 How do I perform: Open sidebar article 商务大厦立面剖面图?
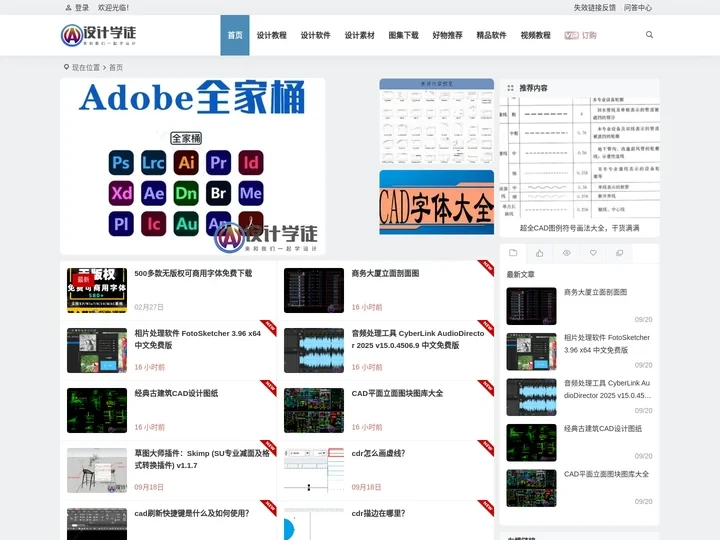click(596, 292)
